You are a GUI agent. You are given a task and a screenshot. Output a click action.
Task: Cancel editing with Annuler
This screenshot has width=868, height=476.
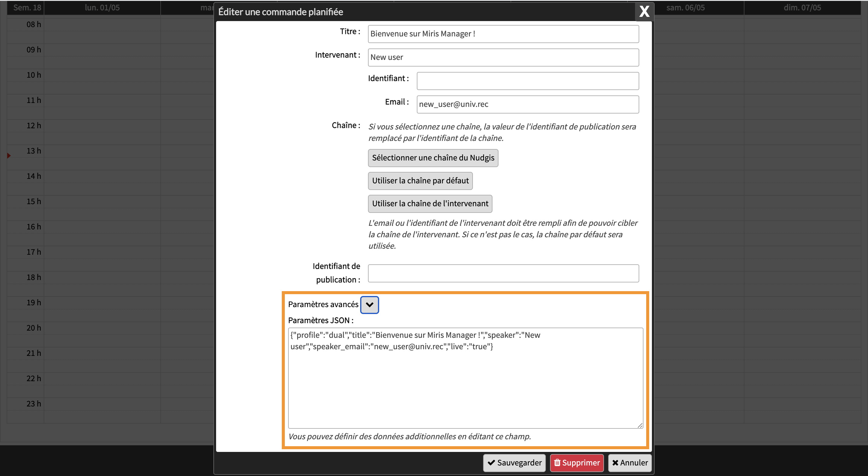coord(630,463)
